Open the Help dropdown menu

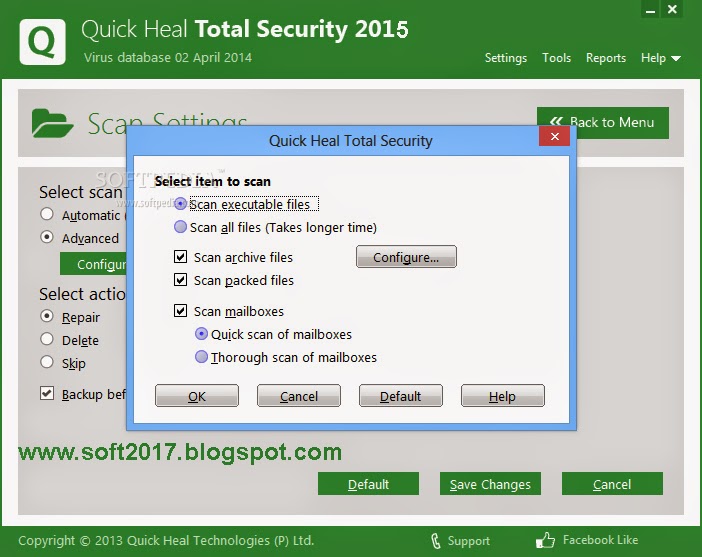[x=660, y=58]
